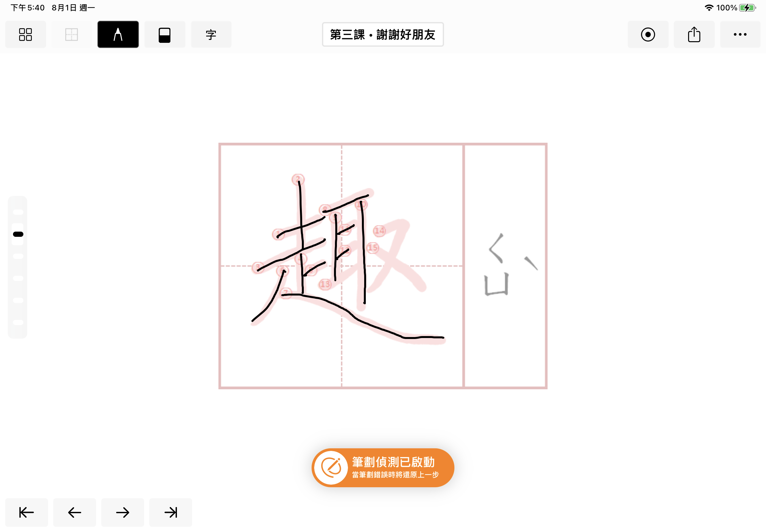Tap the 筆劃偵測已啟動 stroke detection banner
The image size is (766, 532).
(x=383, y=468)
